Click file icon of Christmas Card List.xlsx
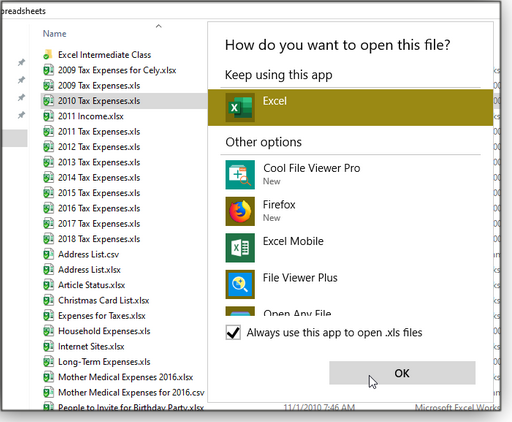Image resolution: width=512 pixels, height=422 pixels. point(48,300)
